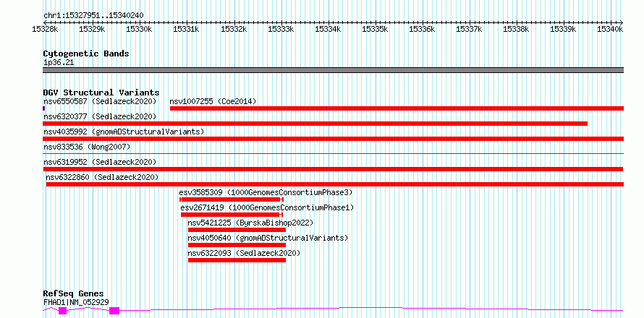Screen dimensions: 644x318
Task: Select the red nsv4050640 variant bar
Action: (x=237, y=245)
